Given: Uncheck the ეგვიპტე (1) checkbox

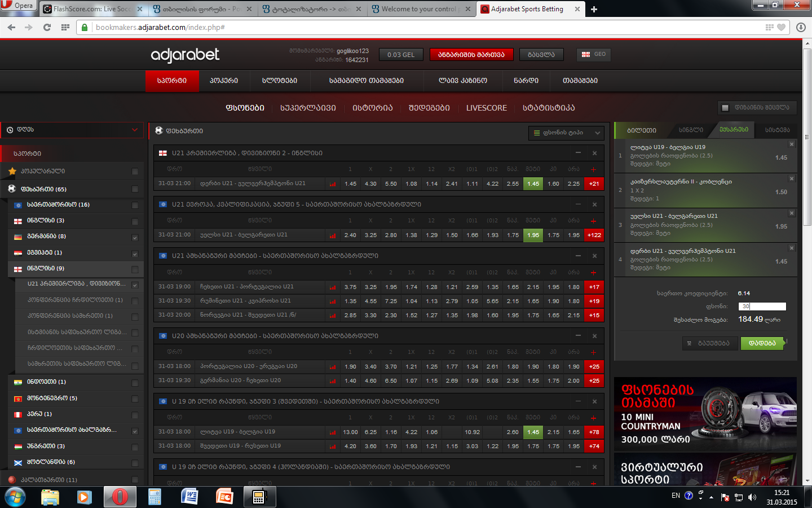Looking at the screenshot, I should 135,254.
